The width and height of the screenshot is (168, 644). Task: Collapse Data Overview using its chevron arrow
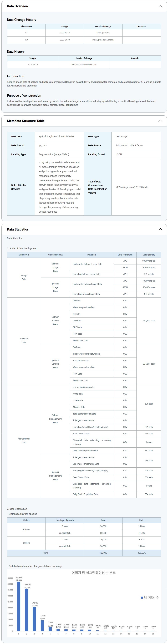click(160, 6)
